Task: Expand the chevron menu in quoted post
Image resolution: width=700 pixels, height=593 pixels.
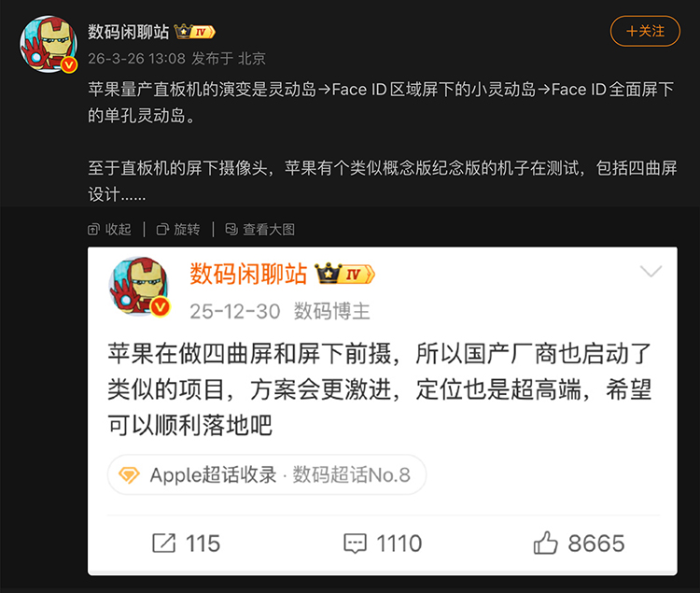Action: coord(651,271)
